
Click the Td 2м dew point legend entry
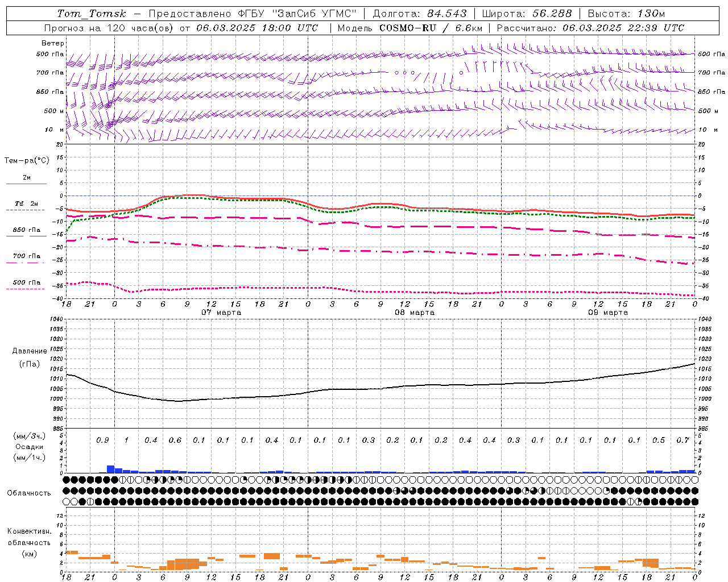click(26, 203)
